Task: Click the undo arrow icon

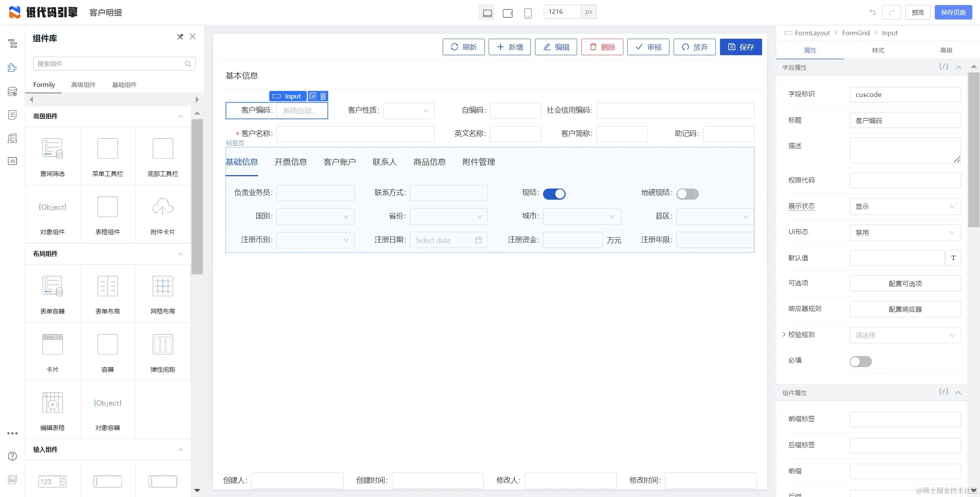Action: click(872, 12)
